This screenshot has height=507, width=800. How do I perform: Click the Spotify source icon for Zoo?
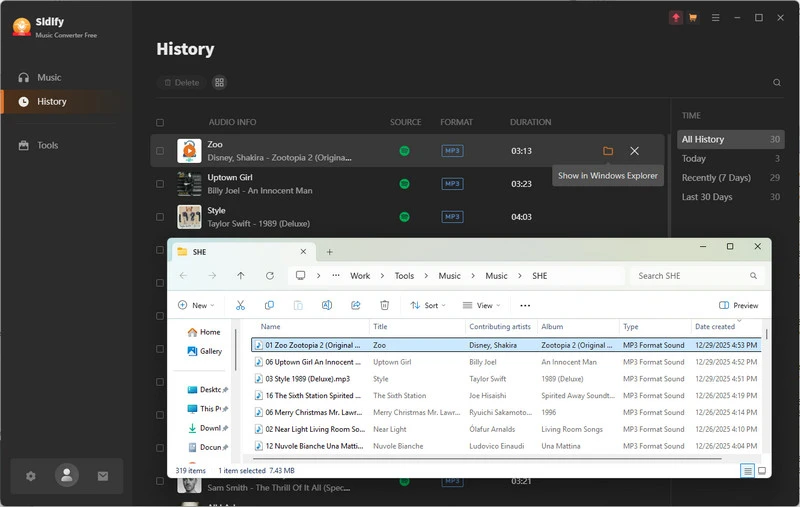(x=404, y=151)
